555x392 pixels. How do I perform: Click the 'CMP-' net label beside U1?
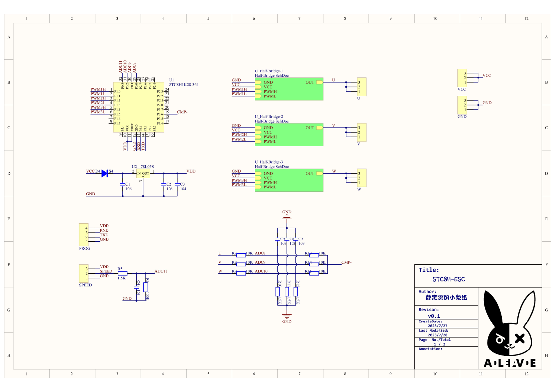coord(182,112)
